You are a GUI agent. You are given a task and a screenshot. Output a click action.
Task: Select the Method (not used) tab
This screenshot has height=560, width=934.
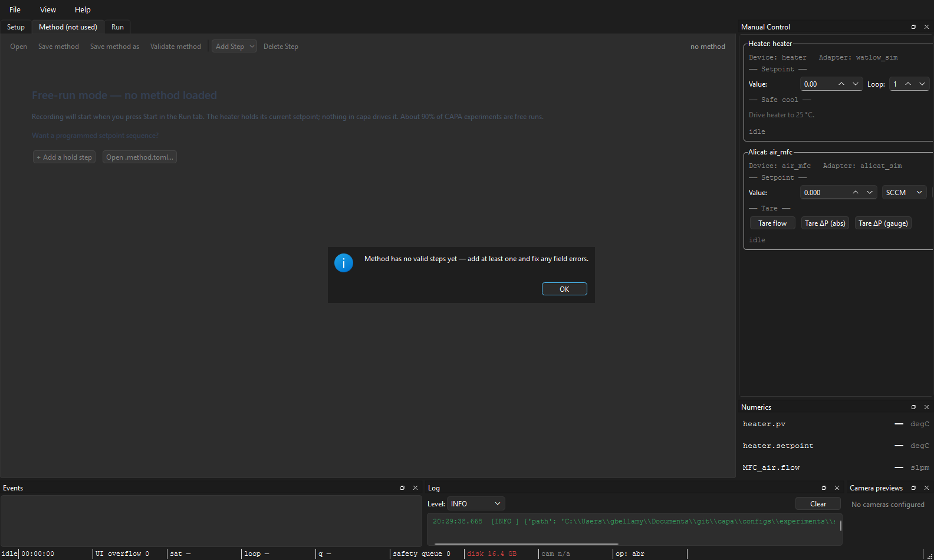tap(68, 27)
